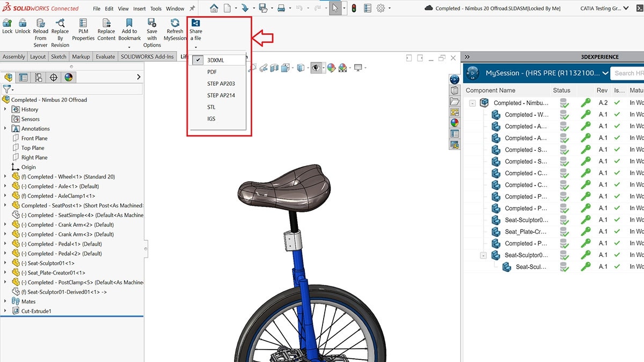Expand the Mates tree node
Viewport: 644px width, 362px height.
[x=5, y=301]
